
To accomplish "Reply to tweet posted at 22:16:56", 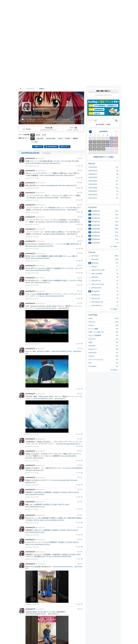I will (77, 166).
